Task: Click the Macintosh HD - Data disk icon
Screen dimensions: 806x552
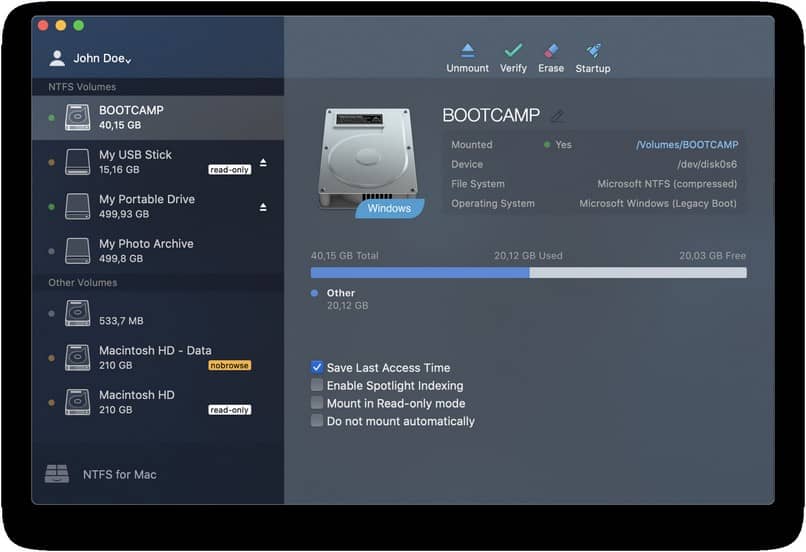Action: (x=78, y=358)
